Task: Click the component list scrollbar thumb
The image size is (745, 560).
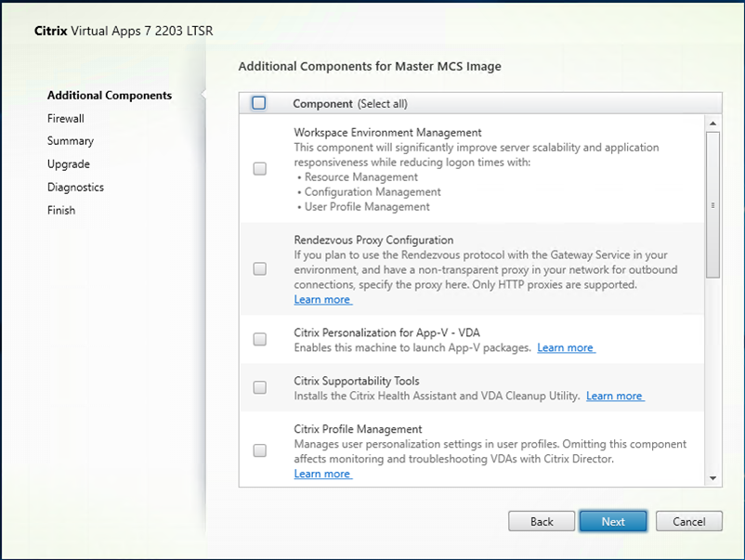Action: [712, 204]
